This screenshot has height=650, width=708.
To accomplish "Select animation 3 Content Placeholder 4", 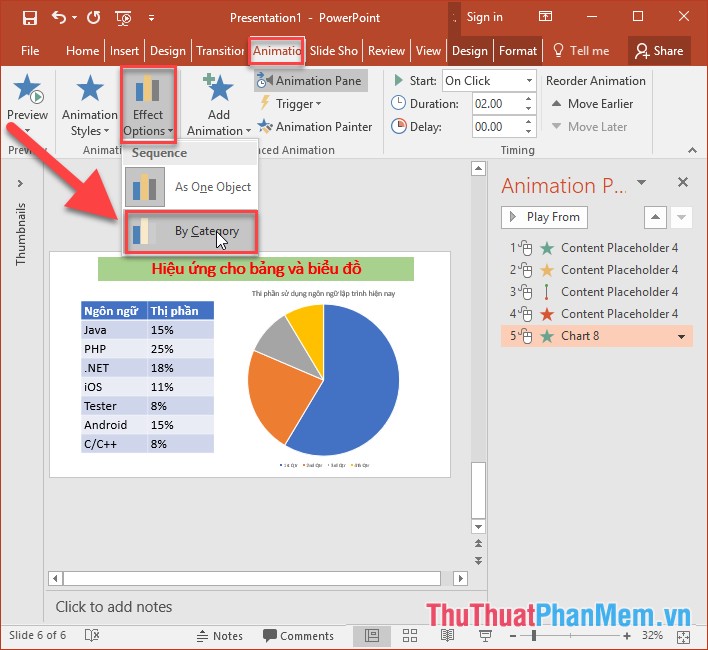I will click(x=596, y=292).
